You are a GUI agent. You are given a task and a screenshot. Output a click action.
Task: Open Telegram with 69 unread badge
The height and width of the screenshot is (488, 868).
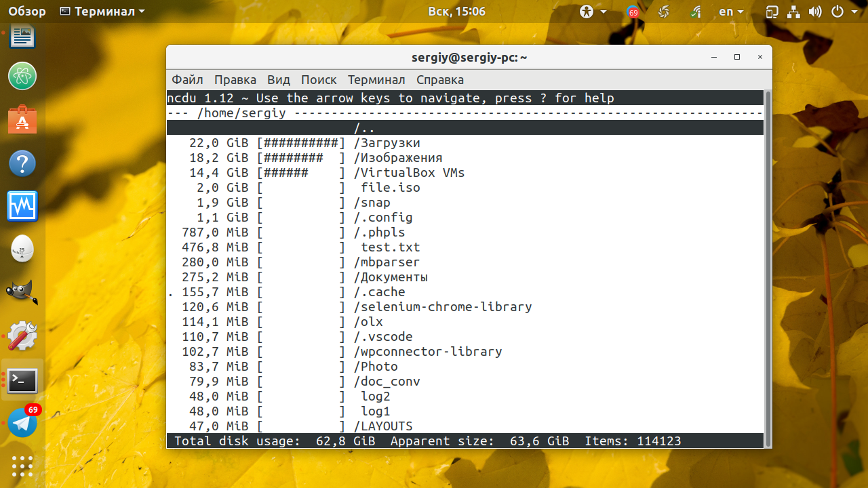pos(22,422)
